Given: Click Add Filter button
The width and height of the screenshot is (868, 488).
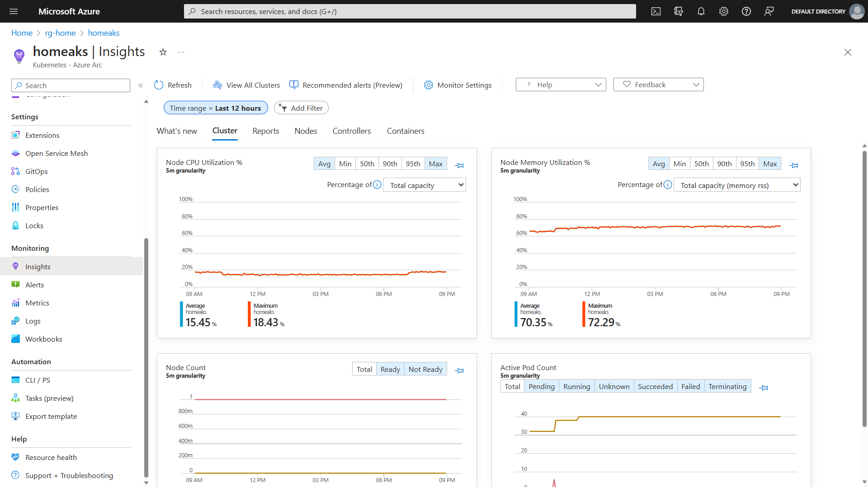Looking at the screenshot, I should click(301, 108).
